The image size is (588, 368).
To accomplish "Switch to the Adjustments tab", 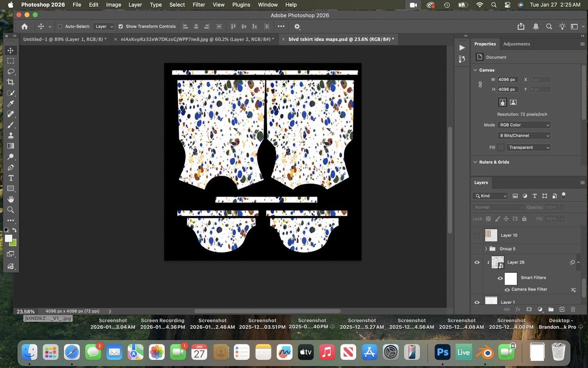I will 516,44.
